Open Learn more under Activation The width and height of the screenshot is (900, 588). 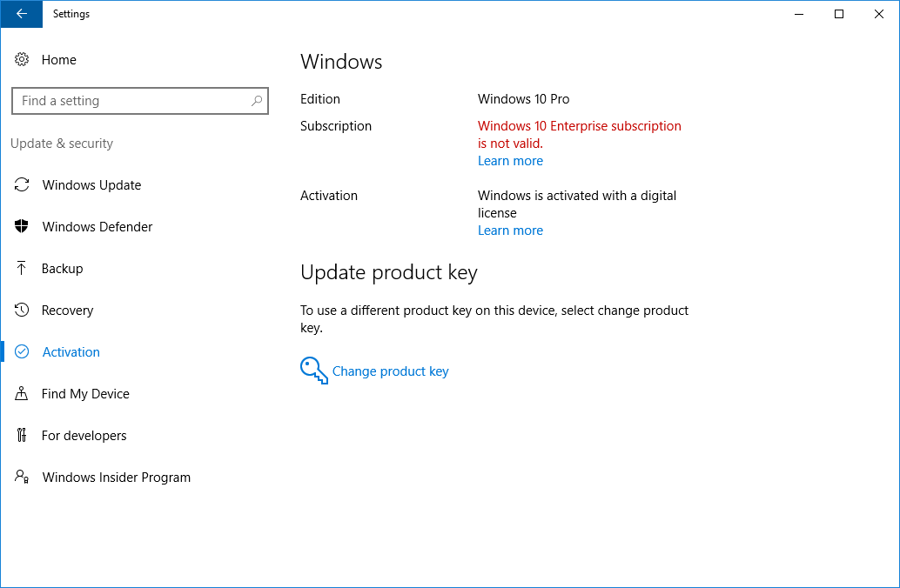pos(510,231)
